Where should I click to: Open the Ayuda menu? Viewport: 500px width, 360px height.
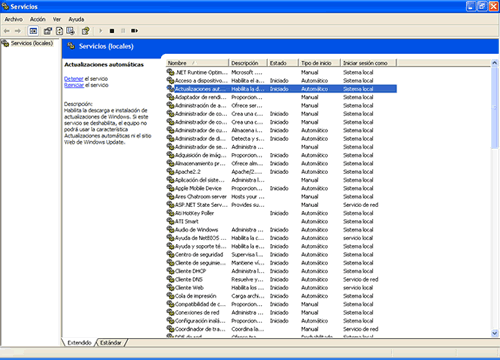76,19
